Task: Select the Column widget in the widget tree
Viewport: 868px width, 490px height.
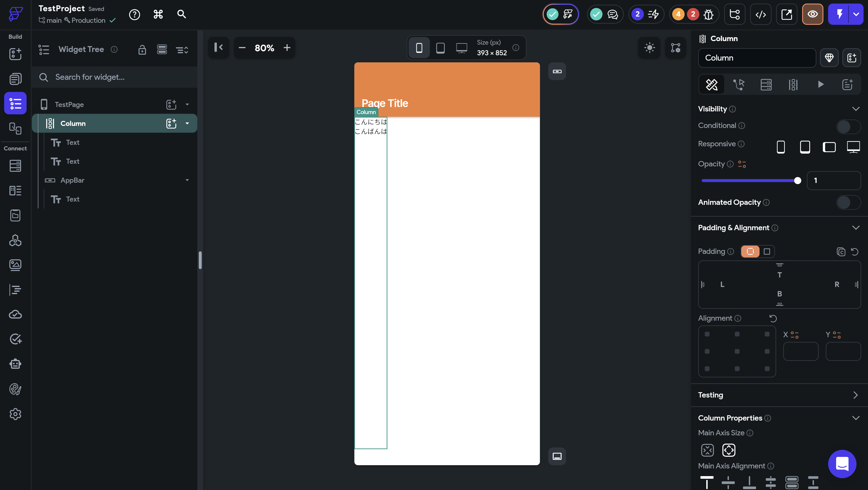Action: point(73,124)
